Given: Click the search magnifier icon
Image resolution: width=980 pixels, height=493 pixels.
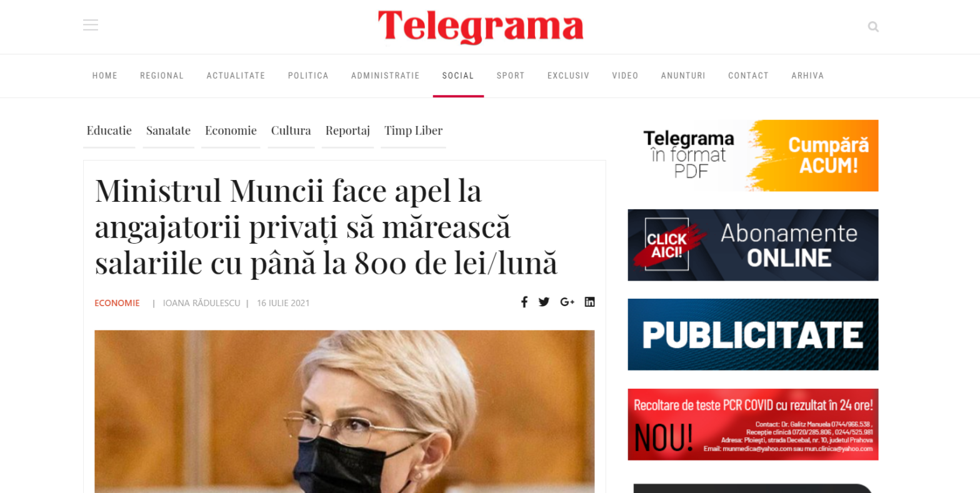Looking at the screenshot, I should click(873, 27).
